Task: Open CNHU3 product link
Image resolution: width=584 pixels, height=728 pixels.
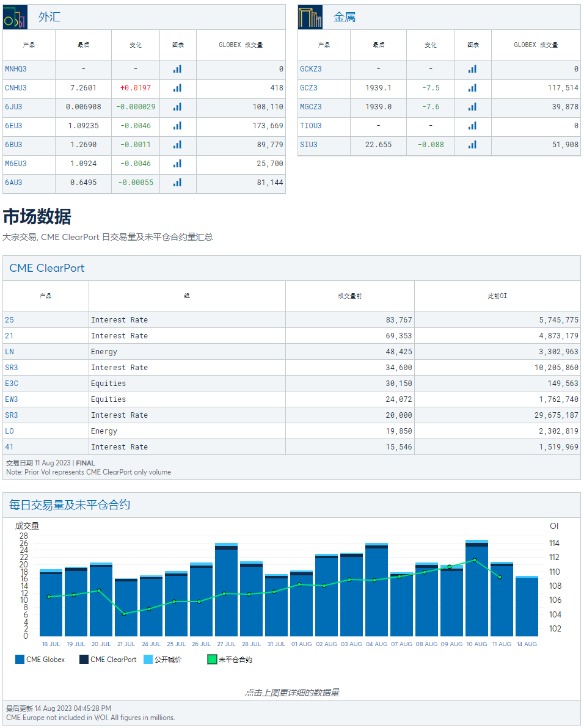Action: (x=16, y=88)
